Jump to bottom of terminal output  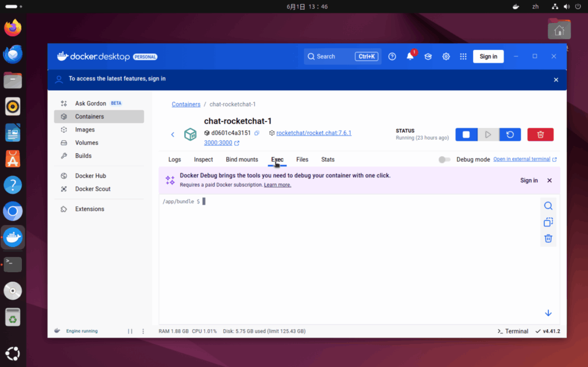548,313
